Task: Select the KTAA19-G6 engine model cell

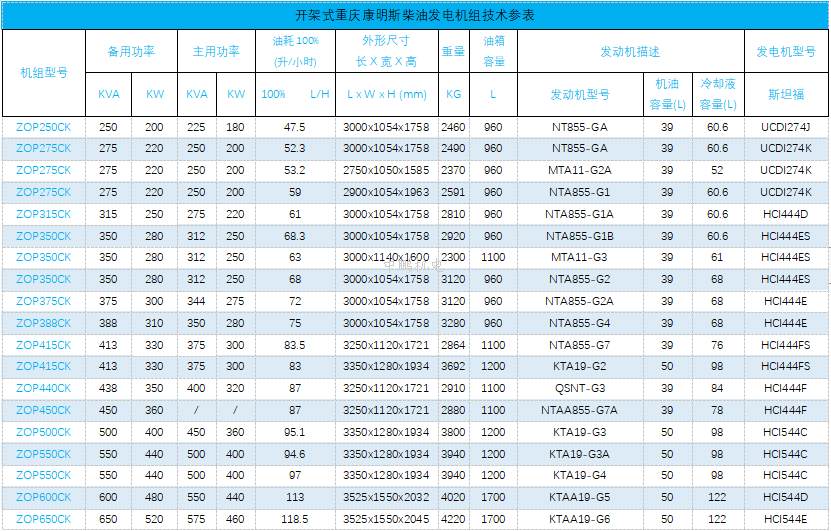Action: coord(580,519)
